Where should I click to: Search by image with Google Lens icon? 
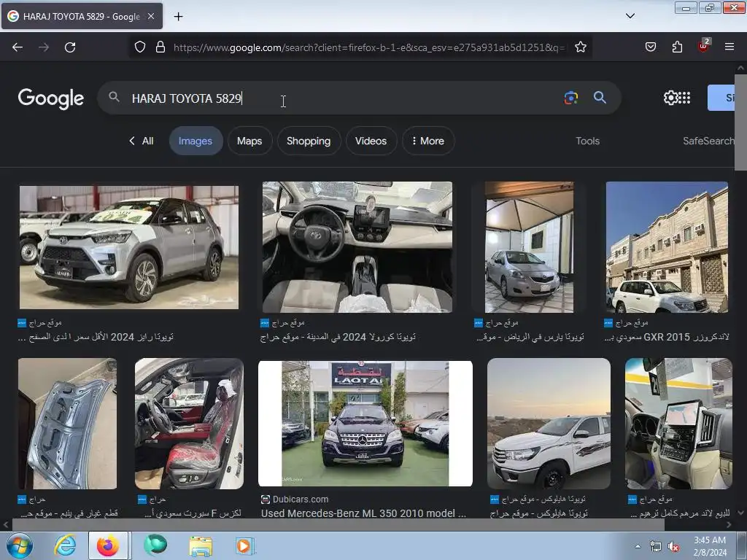[x=570, y=98]
